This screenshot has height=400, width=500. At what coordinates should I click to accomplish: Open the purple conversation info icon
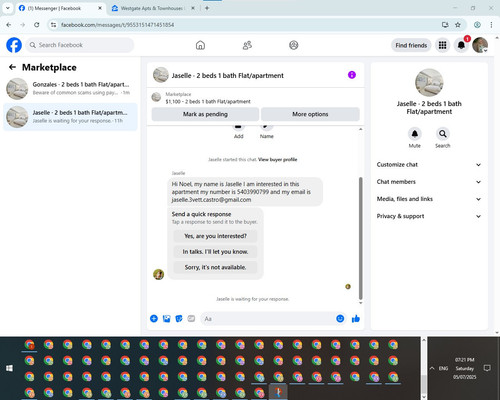click(352, 75)
